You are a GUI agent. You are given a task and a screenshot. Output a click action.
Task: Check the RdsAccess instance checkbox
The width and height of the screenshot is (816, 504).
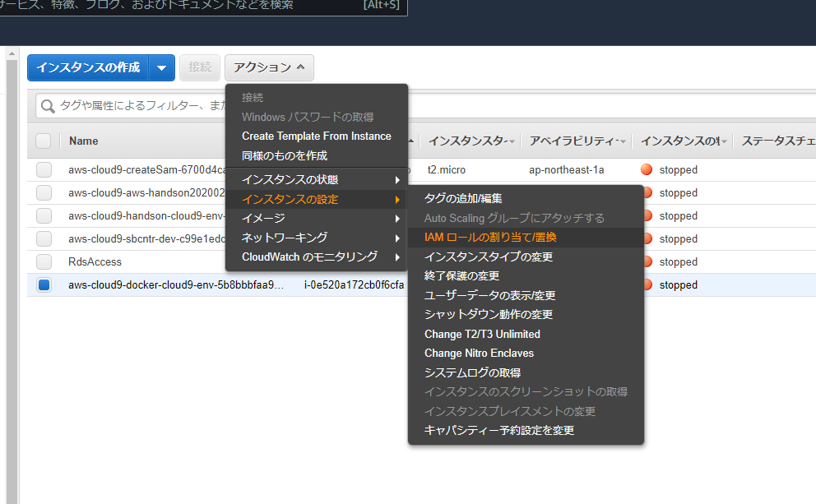[x=44, y=261]
